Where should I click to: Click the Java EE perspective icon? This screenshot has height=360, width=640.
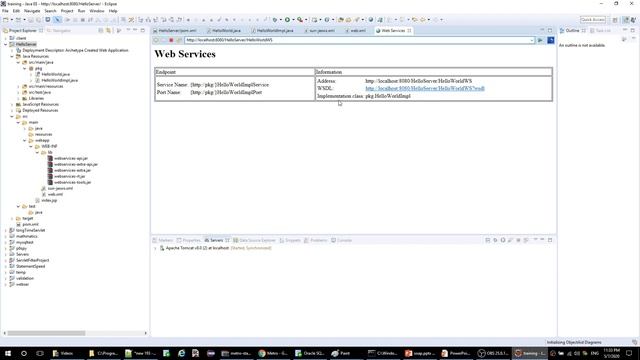tap(626, 20)
